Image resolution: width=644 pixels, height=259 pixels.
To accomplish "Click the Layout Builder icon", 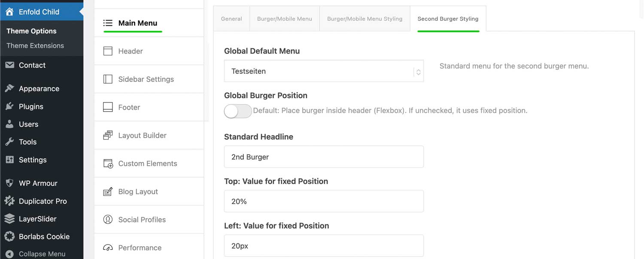I will pyautogui.click(x=108, y=136).
